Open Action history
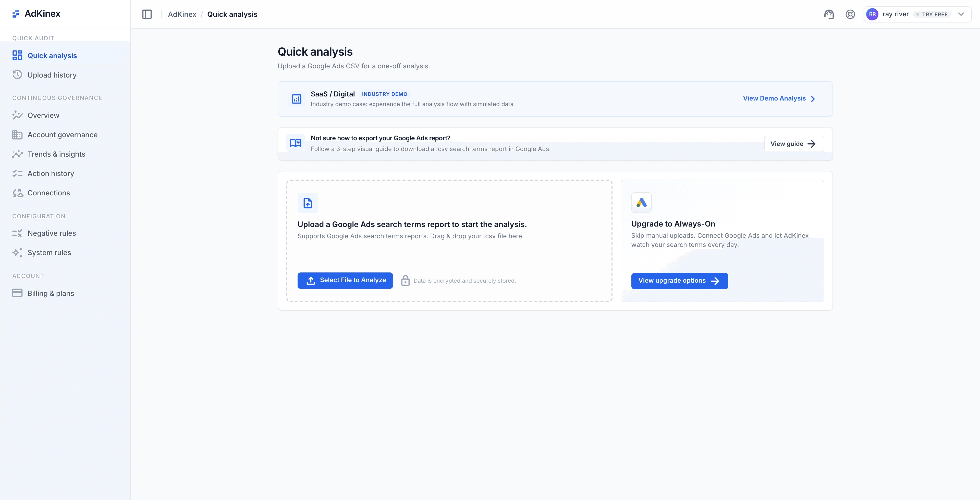 pos(65,173)
